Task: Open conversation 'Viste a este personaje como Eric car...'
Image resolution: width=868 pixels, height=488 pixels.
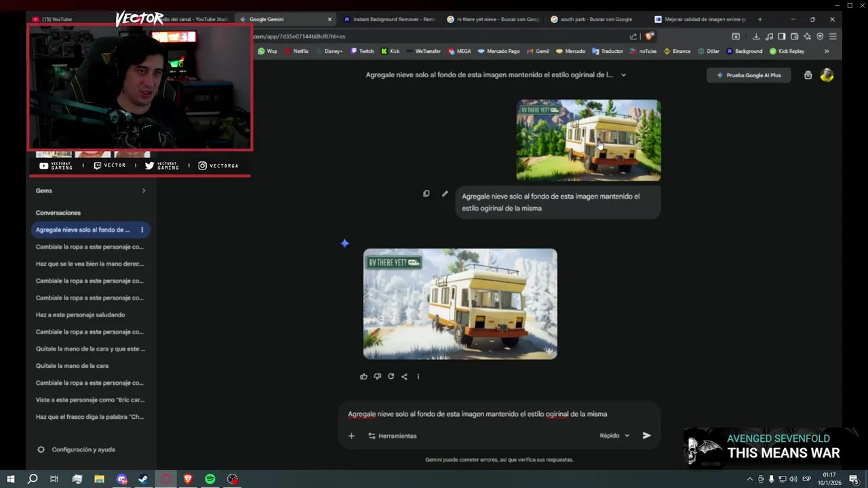Action: [x=90, y=400]
